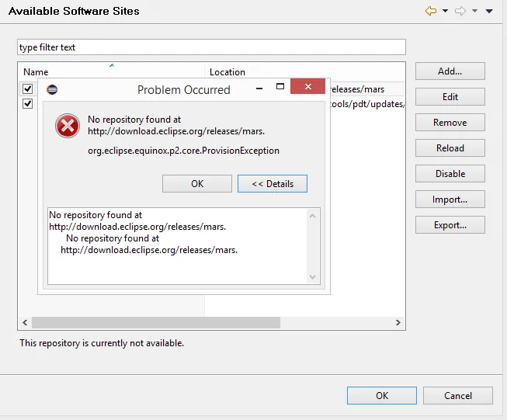Close the Problem Occurred dialog
Viewport: 507px width, 420px height.
[x=307, y=86]
